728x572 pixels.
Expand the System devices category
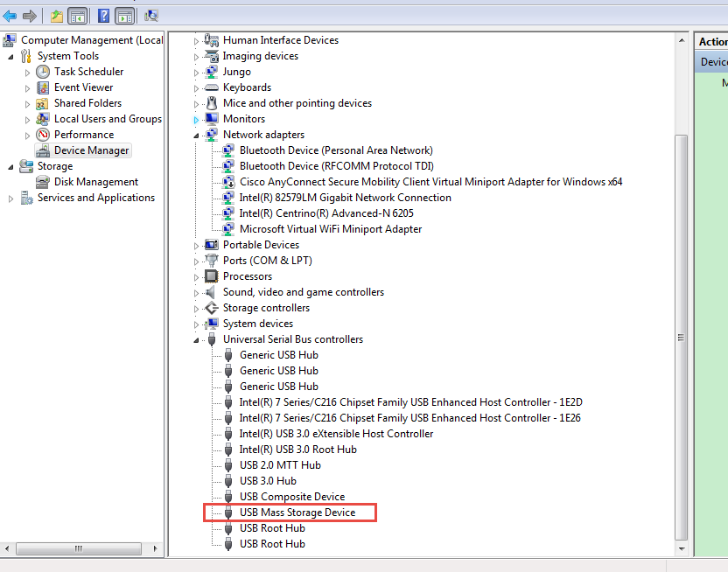pyautogui.click(x=196, y=324)
